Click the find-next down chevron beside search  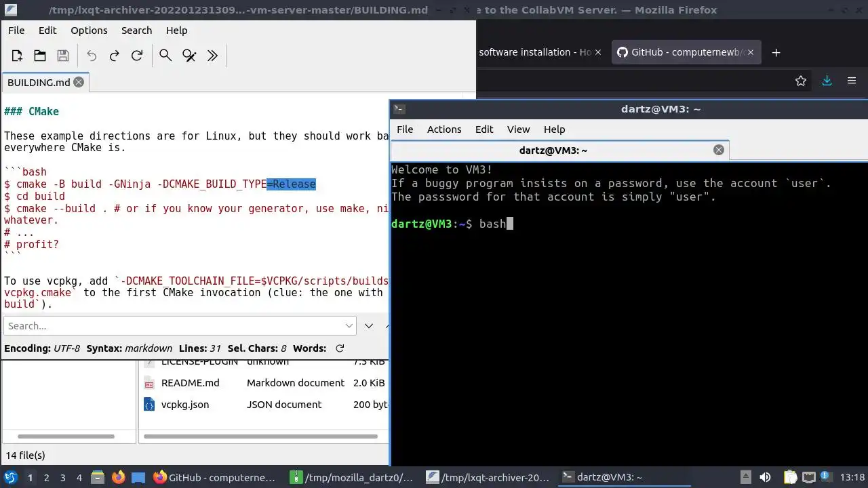369,325
